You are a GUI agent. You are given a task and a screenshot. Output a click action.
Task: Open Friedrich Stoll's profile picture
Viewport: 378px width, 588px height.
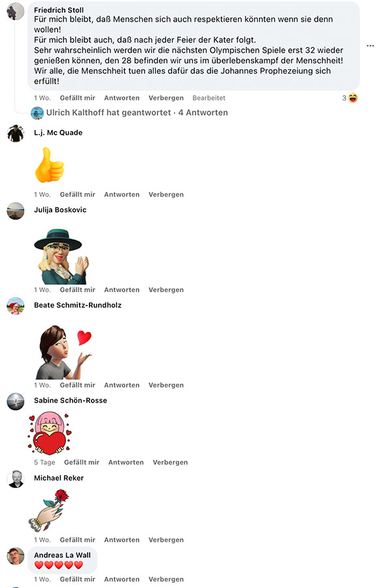pos(16,12)
